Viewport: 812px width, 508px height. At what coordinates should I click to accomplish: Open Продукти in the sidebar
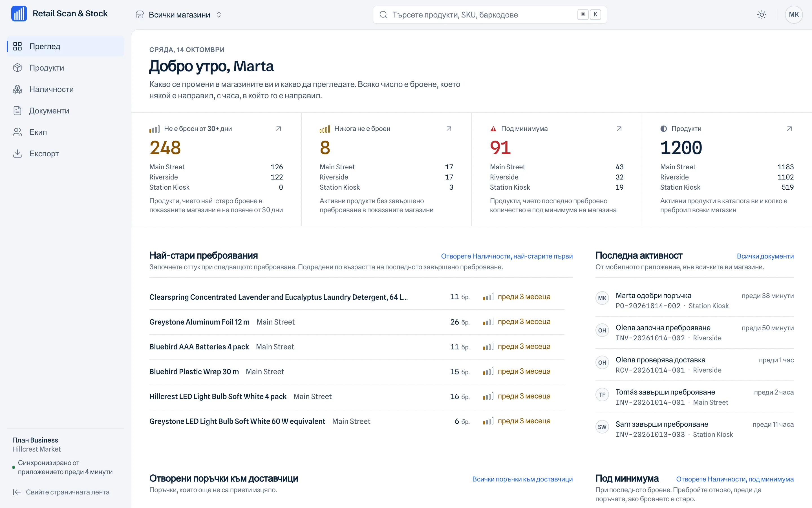pyautogui.click(x=65, y=68)
